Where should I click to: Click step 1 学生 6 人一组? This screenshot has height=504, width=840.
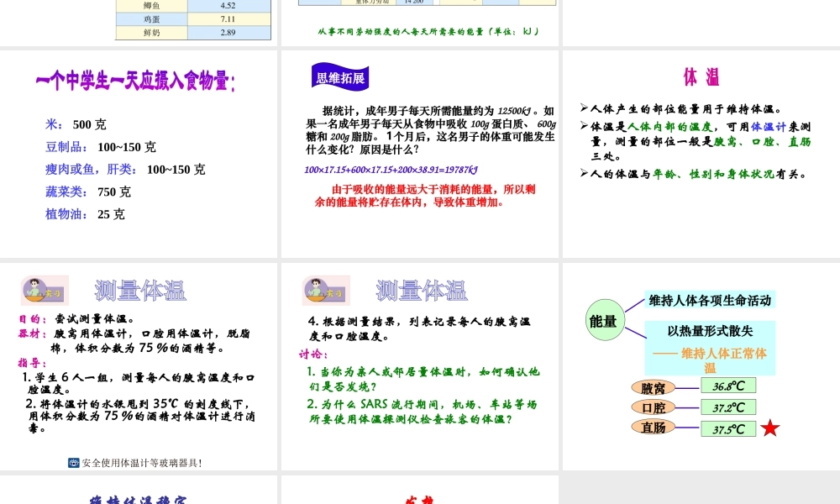pos(139,383)
